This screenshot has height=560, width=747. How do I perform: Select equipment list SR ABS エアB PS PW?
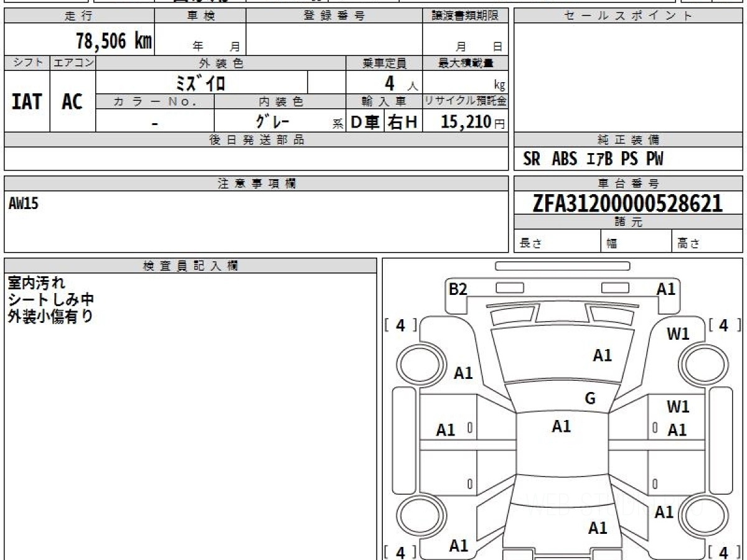[593, 159]
